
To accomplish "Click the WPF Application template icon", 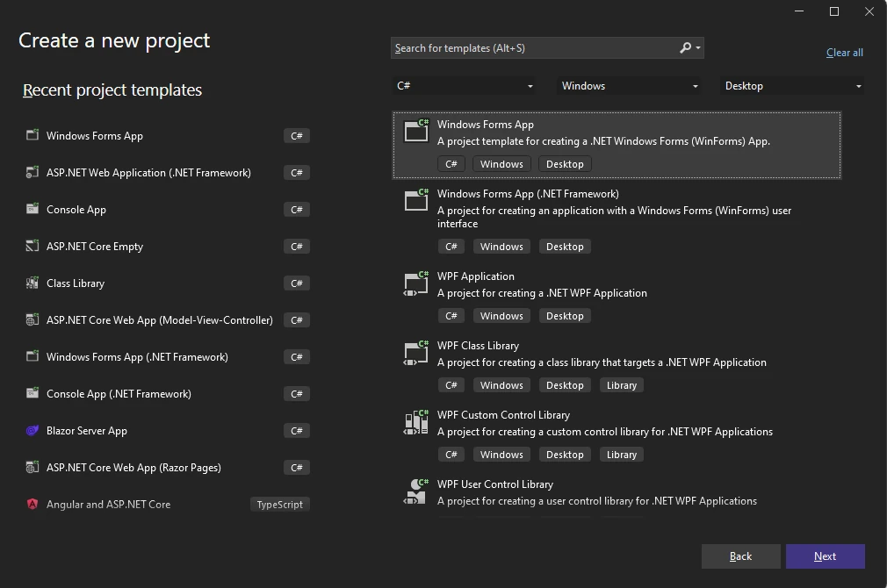I will (415, 283).
